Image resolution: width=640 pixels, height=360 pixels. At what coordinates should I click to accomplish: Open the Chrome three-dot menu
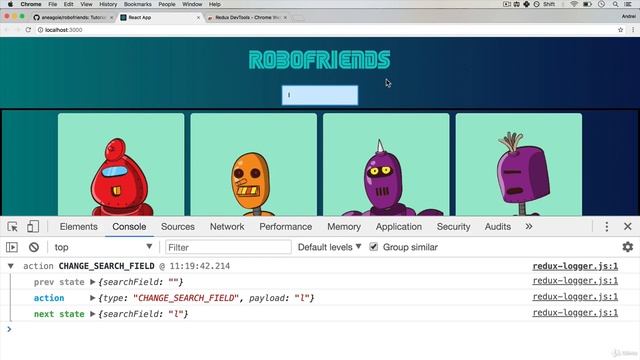pyautogui.click(x=633, y=30)
